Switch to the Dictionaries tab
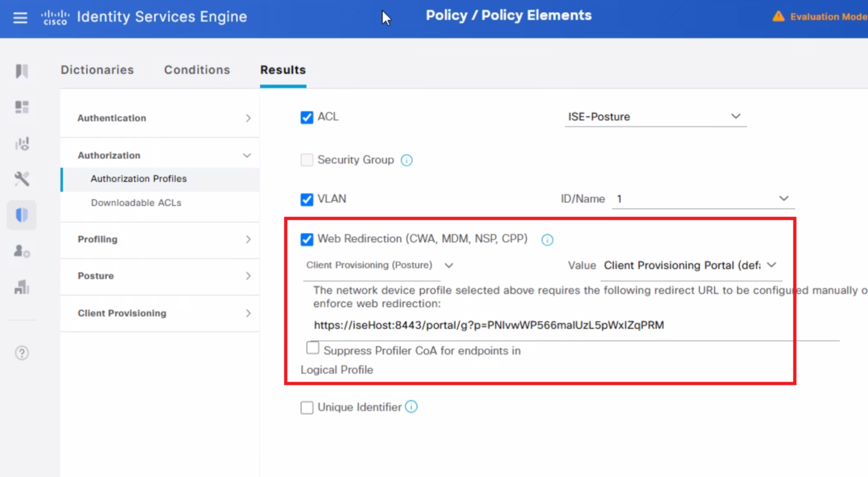Image resolution: width=868 pixels, height=477 pixels. pos(97,70)
